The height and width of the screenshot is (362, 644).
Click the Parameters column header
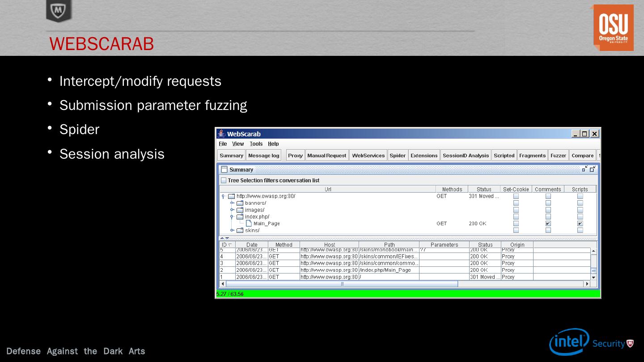pos(445,244)
